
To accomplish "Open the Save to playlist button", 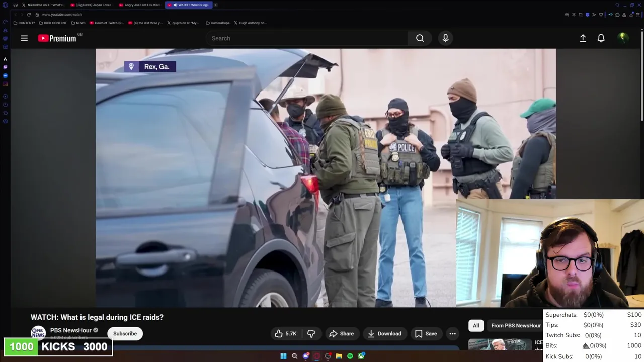I will click(426, 333).
